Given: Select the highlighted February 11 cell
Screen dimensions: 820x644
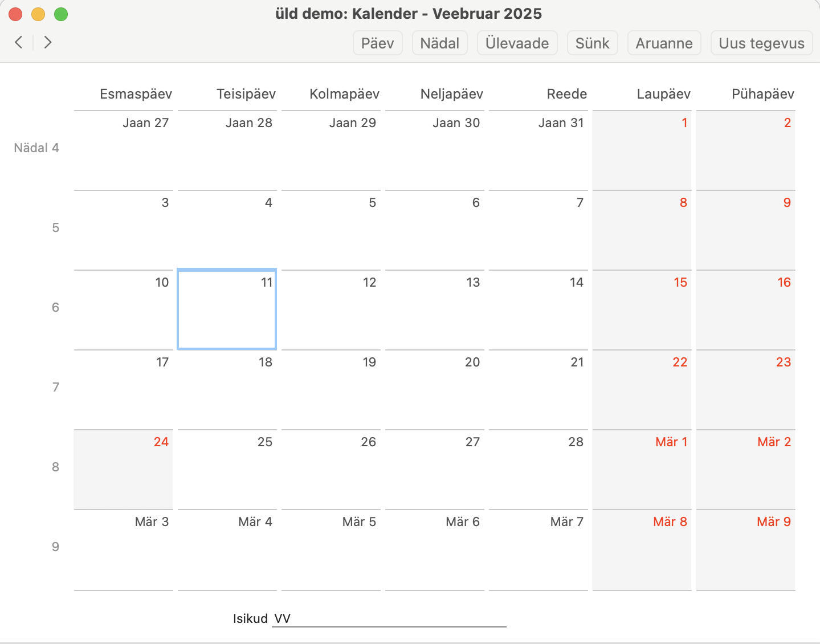Looking at the screenshot, I should pyautogui.click(x=227, y=309).
